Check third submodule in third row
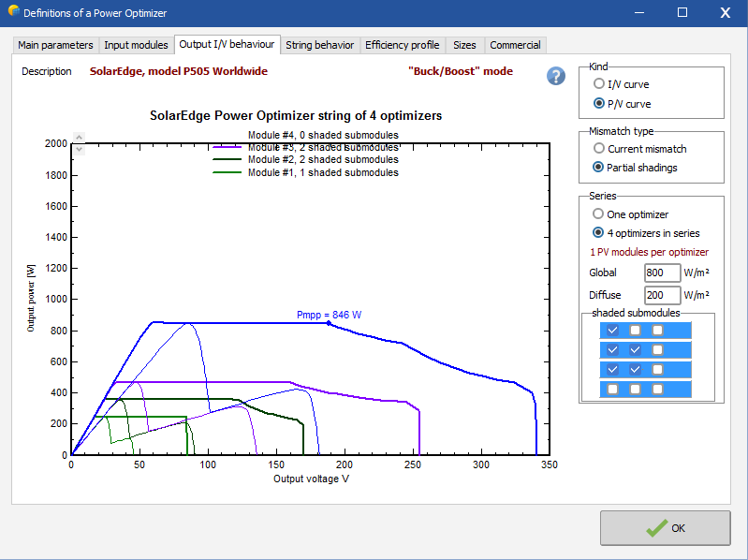 [x=657, y=369]
